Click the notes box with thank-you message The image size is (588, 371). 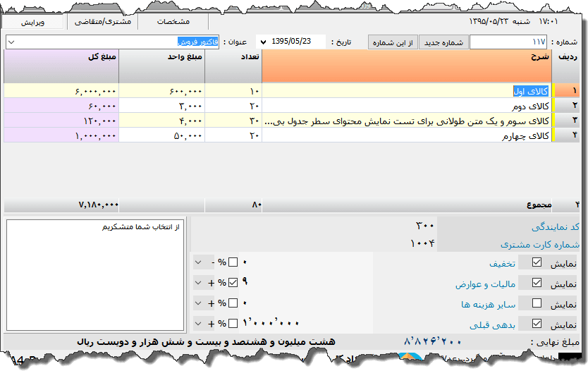pos(95,274)
